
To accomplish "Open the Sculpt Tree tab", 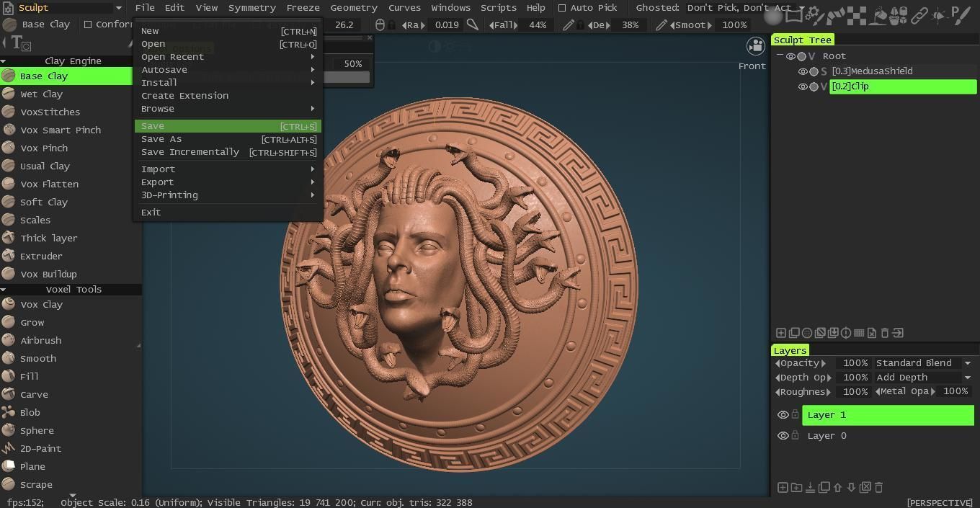I will (x=802, y=40).
